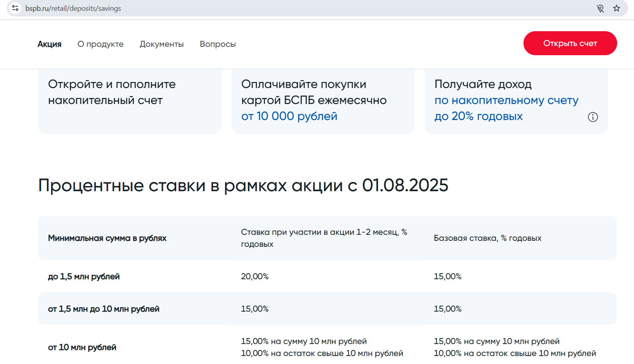Switch to the О продукте tab
Viewport: 634px width, 364px height.
pyautogui.click(x=101, y=44)
